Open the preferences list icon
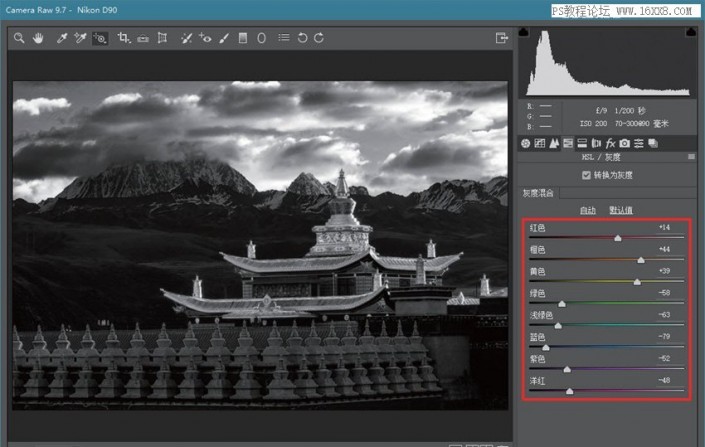 (284, 38)
